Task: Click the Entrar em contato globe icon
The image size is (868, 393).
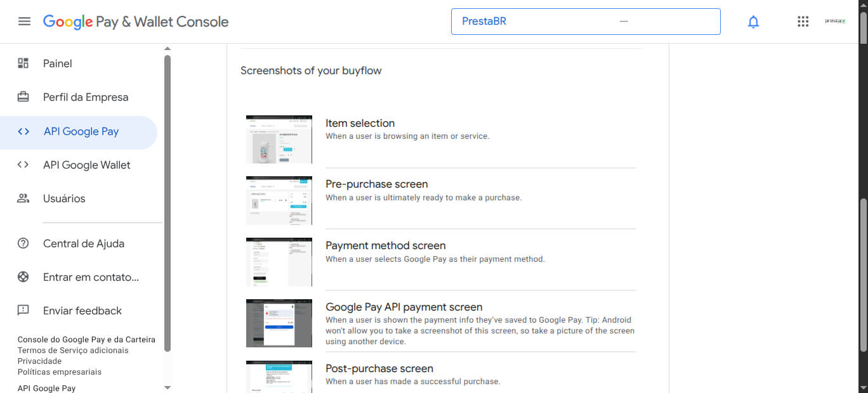Action: coord(23,276)
